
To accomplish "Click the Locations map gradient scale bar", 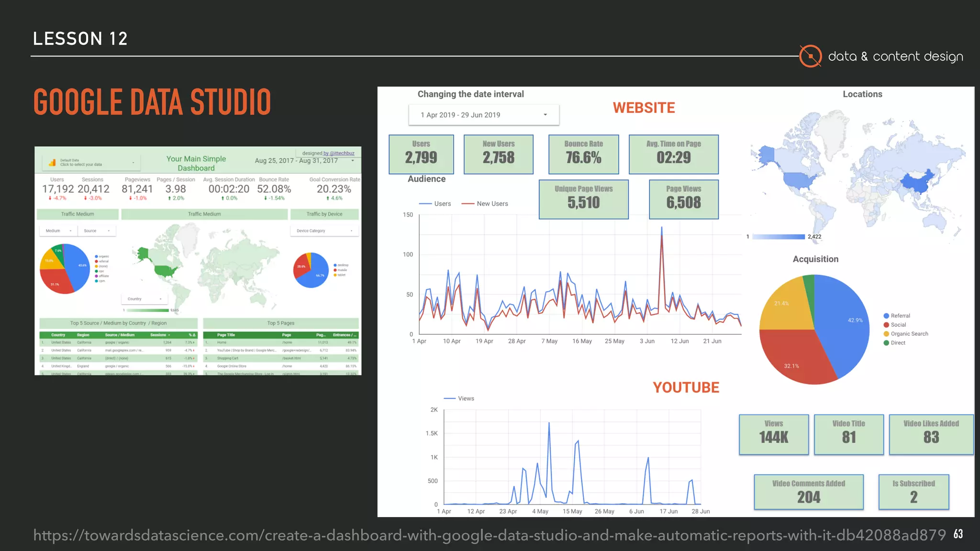I will (x=779, y=237).
